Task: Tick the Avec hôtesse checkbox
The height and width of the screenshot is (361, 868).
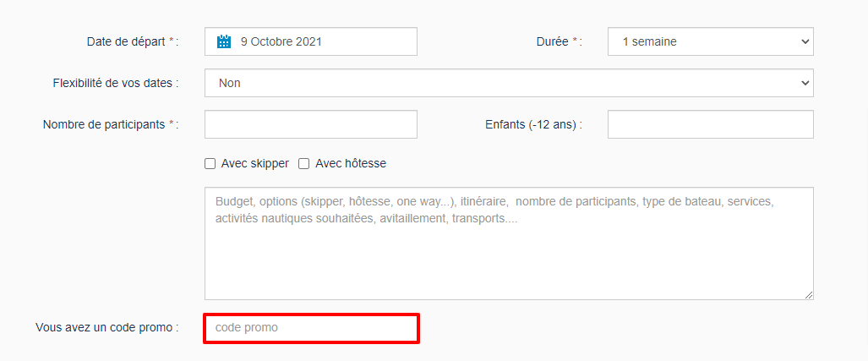Action: pos(304,164)
